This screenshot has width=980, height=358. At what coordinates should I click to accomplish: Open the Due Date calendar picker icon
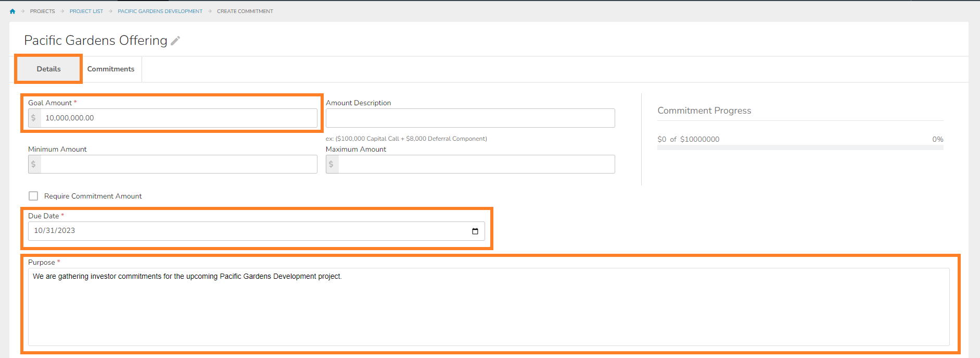click(475, 231)
